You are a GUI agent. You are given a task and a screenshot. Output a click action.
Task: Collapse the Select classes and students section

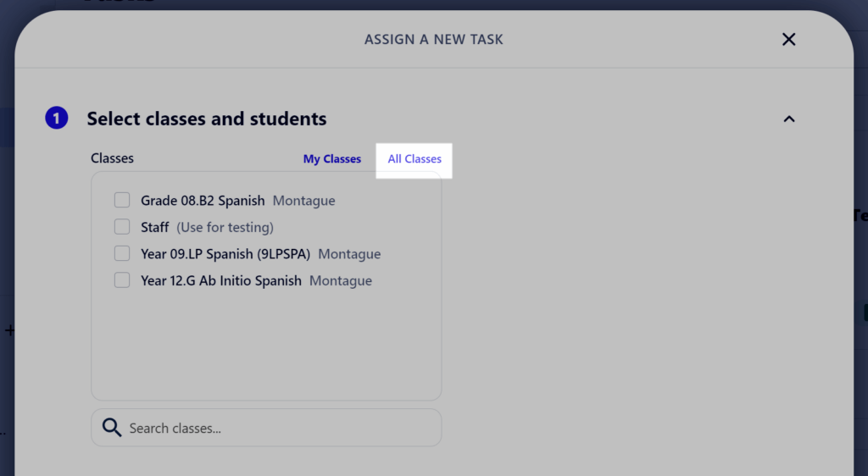coord(789,119)
